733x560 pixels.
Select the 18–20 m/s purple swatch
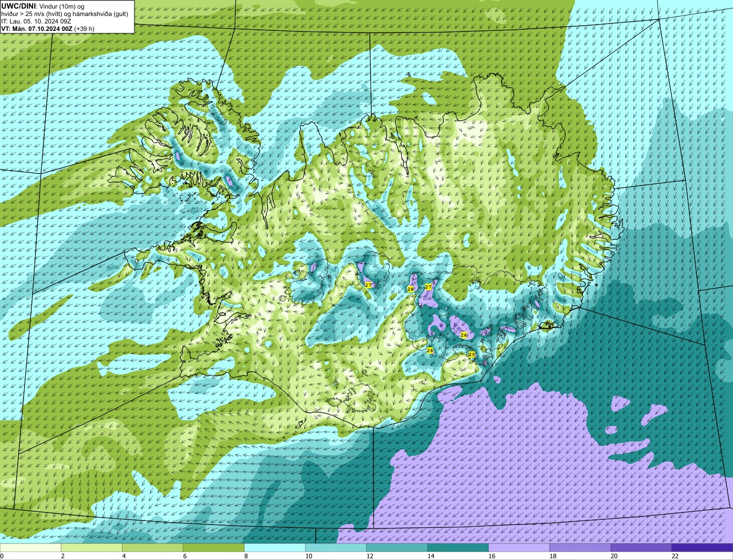pos(580,547)
